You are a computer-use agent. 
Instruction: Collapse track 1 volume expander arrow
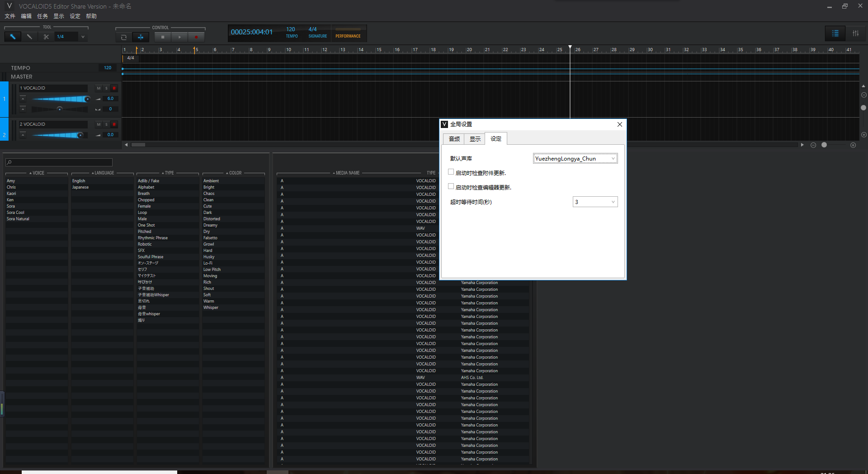click(23, 99)
